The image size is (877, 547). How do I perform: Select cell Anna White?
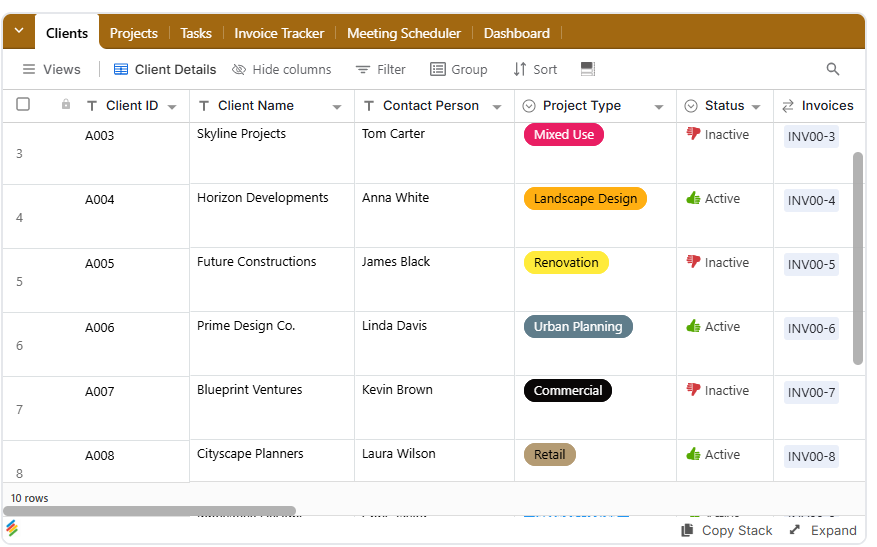[434, 216]
